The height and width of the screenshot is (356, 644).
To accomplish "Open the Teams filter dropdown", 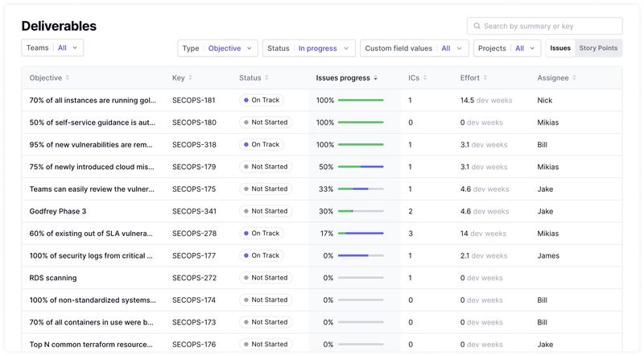I will (x=52, y=48).
